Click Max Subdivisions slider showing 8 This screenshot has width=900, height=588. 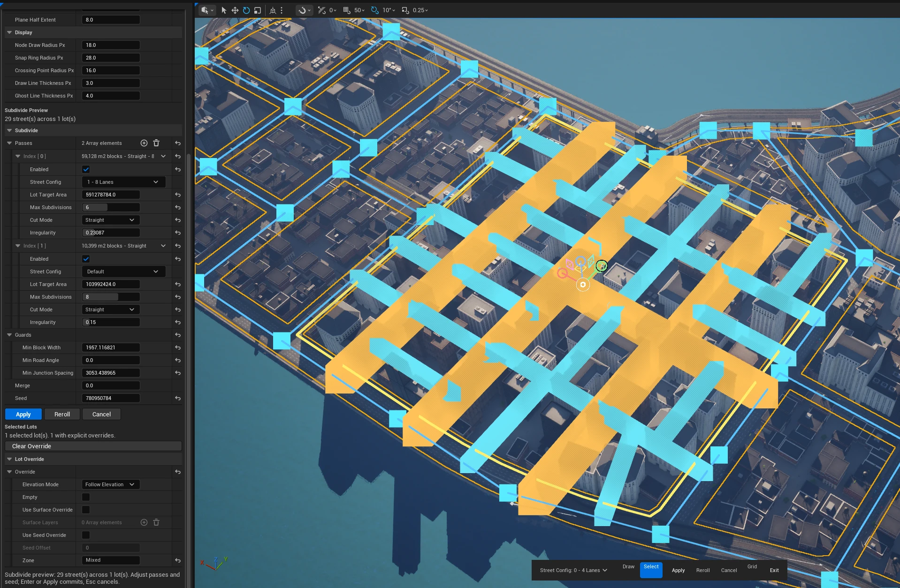coord(111,297)
